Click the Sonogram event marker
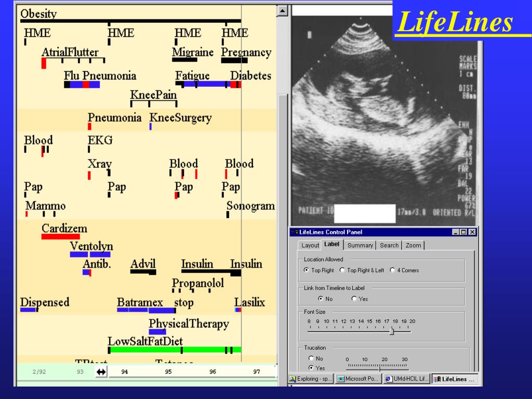532x399 pixels. 228,215
